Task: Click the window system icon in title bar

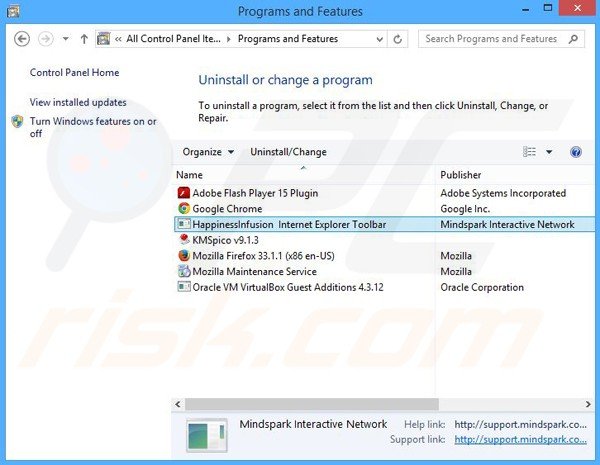Action: (x=13, y=11)
